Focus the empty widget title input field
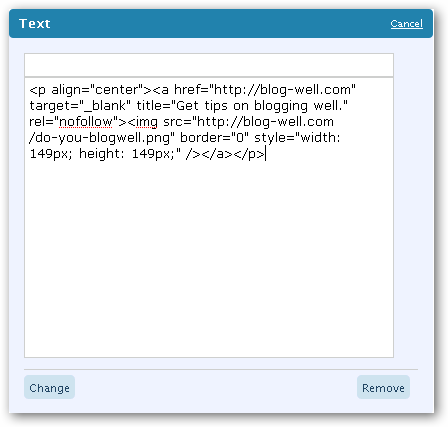This screenshot has width=448, height=427. pos(209,65)
